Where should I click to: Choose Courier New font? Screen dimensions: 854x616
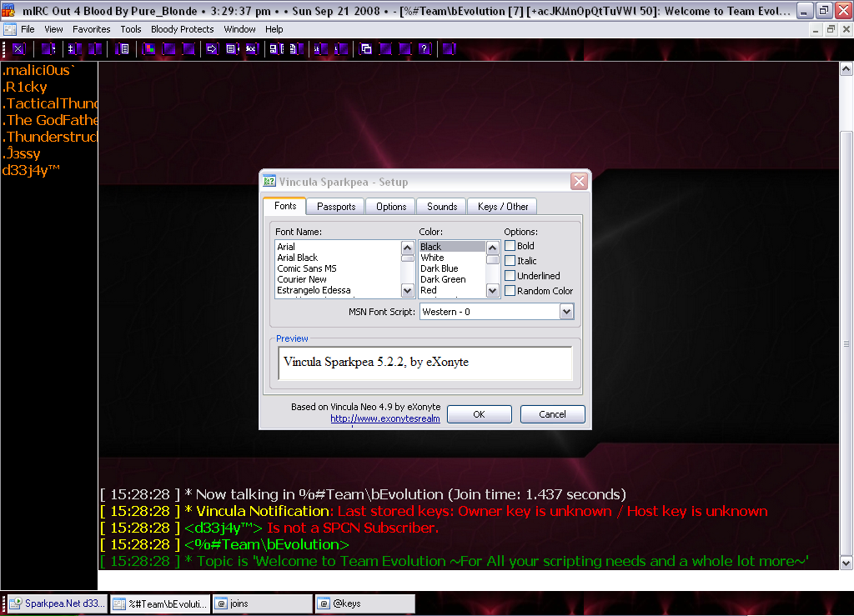click(x=339, y=279)
